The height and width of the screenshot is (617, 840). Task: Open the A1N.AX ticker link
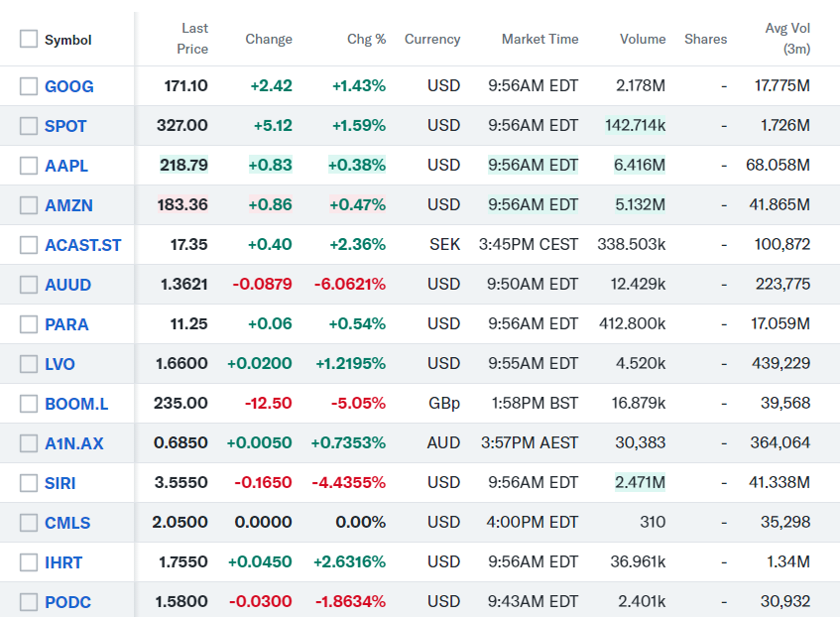(74, 443)
